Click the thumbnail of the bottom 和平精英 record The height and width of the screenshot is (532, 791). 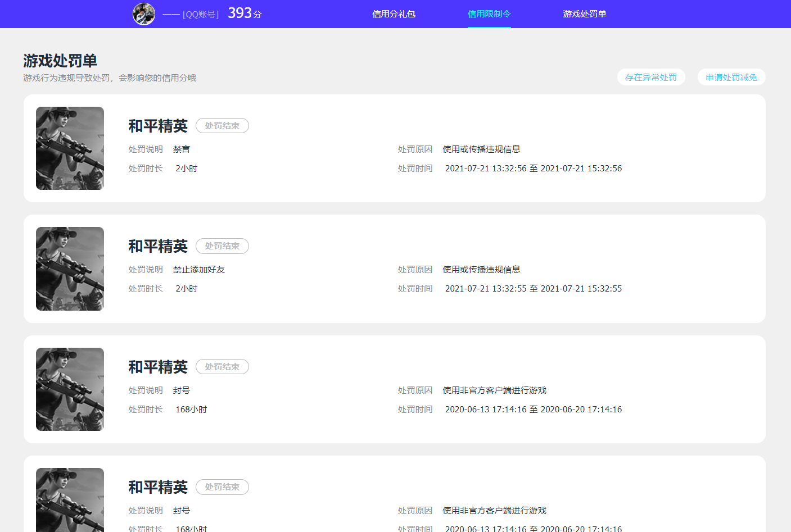point(70,499)
